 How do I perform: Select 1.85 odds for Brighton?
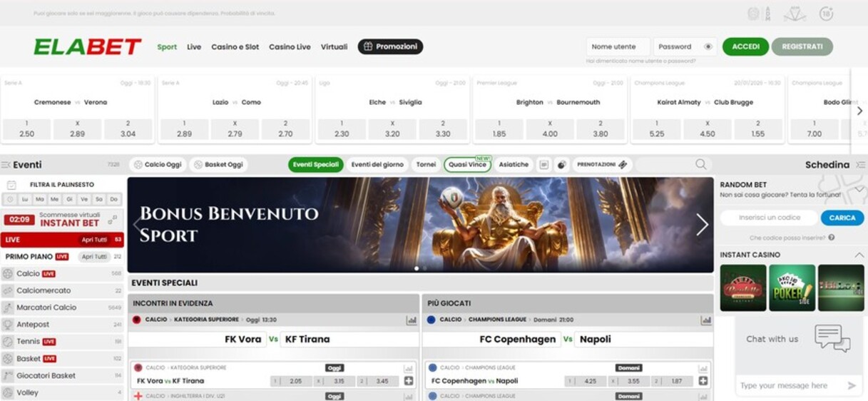coord(499,129)
